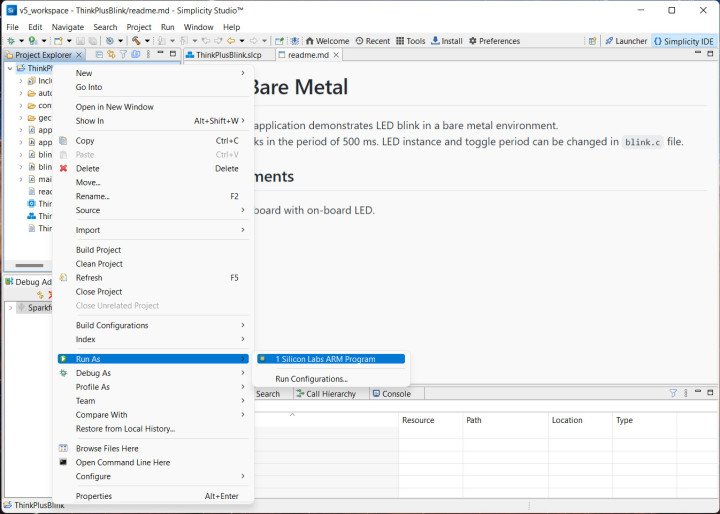The height and width of the screenshot is (514, 720).
Task: Choose Move... from context menu
Action: [153, 182]
